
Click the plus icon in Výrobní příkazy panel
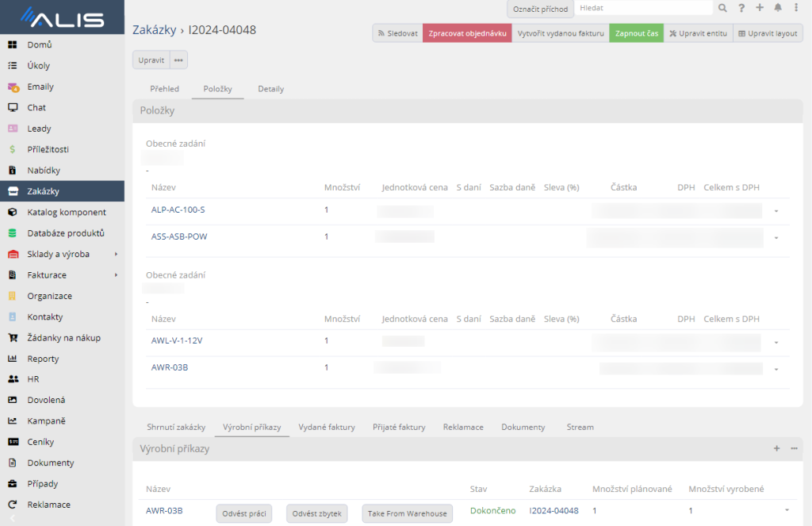pos(777,448)
